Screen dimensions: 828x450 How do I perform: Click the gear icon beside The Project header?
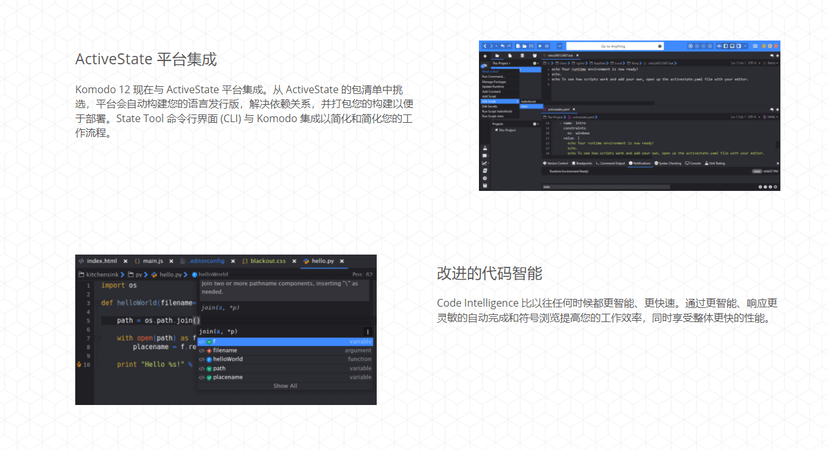[534, 63]
